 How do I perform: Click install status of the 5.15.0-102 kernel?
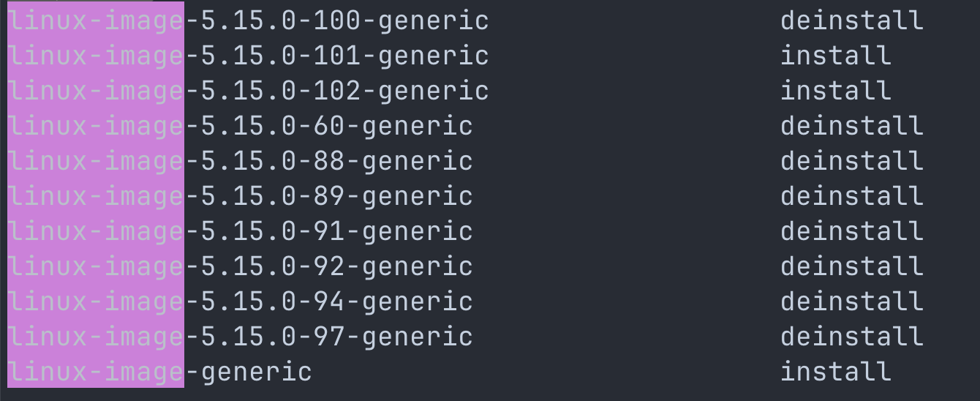pos(836,91)
